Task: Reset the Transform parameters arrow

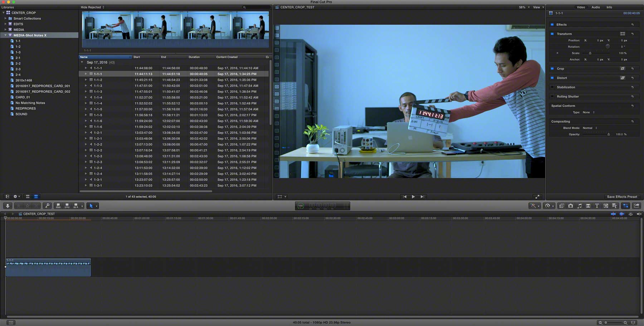Action: pos(633,34)
